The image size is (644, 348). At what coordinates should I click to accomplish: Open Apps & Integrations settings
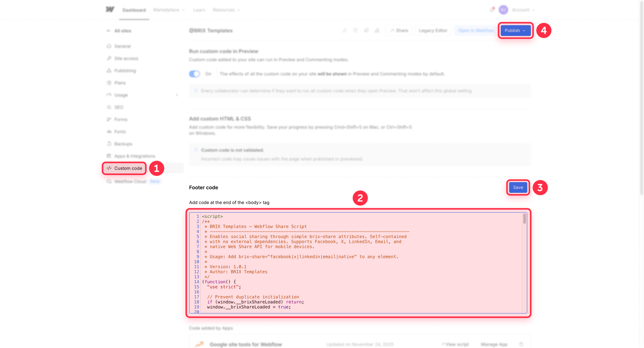tap(109, 156)
